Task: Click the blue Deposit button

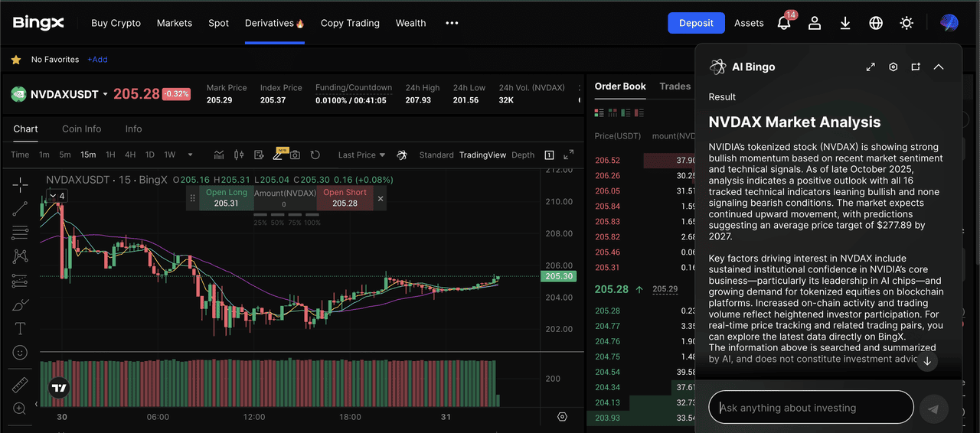Action: [x=696, y=23]
